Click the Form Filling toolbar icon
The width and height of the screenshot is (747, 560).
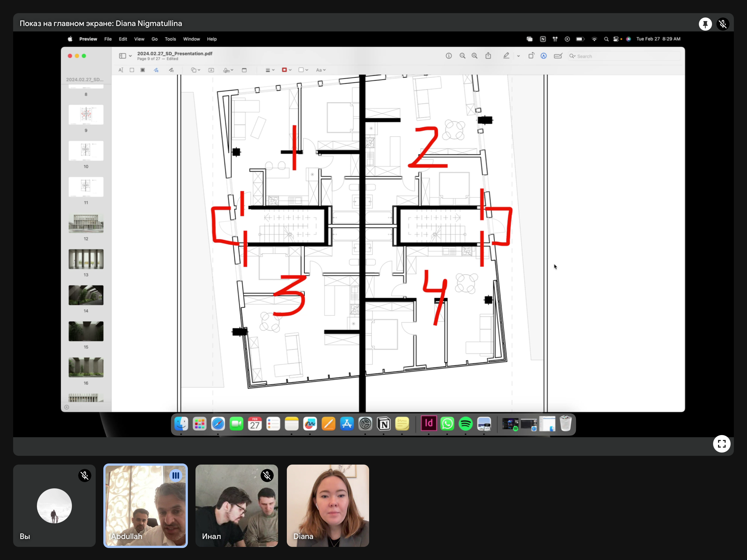[558, 56]
